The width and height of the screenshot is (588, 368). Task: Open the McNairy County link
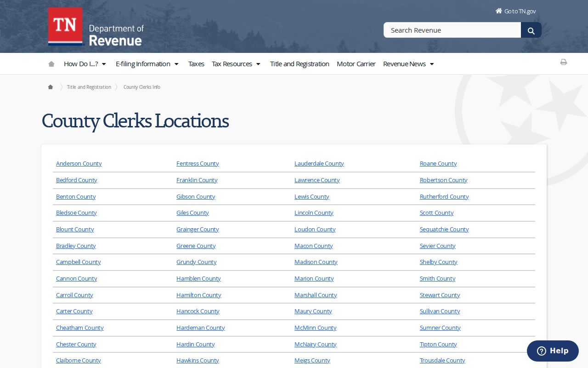316,345
